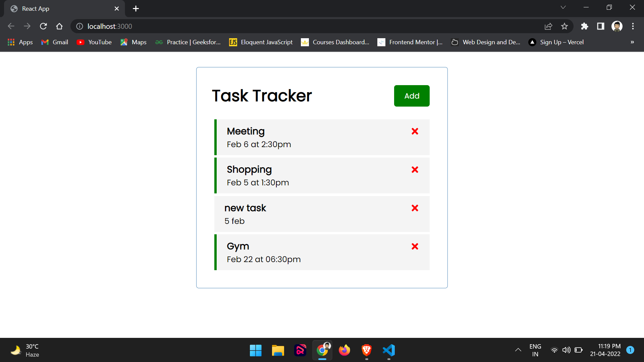This screenshot has height=362, width=644.
Task: Reload the current page
Action: [43, 26]
